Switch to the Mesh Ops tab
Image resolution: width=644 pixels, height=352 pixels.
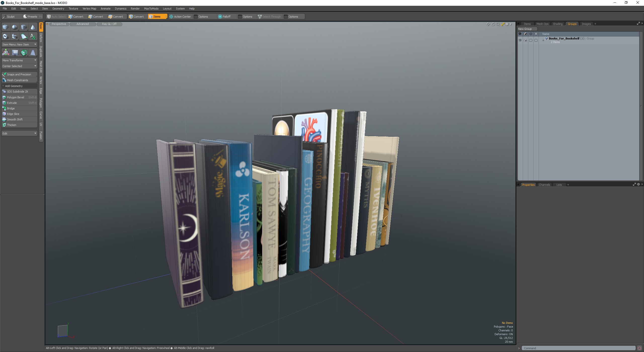(542, 24)
